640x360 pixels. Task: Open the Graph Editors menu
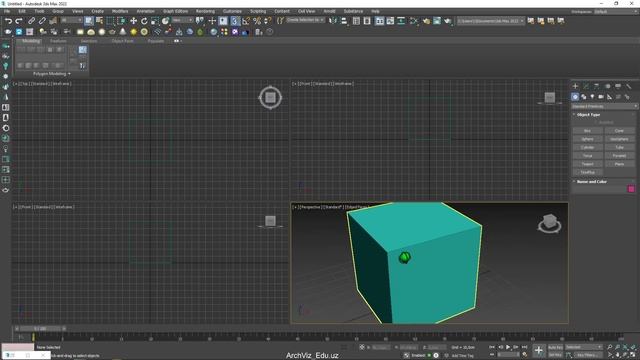tap(176, 11)
